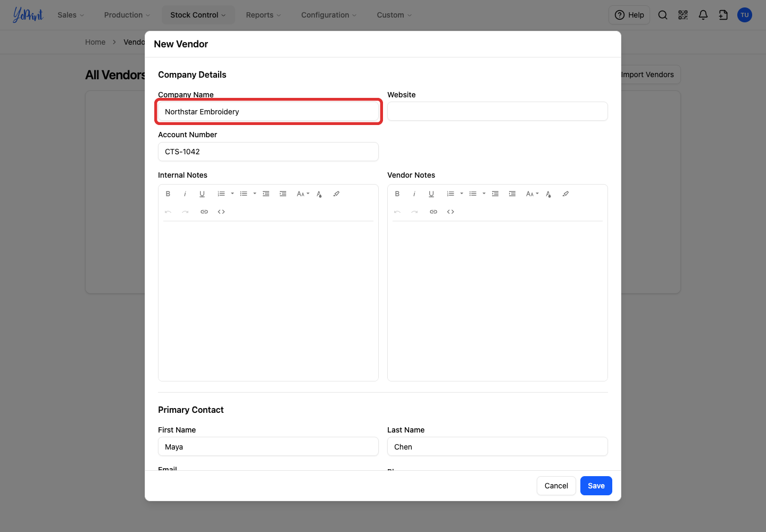This screenshot has width=766, height=532.
Task: Insert link in Internal Notes editor
Action: [204, 212]
